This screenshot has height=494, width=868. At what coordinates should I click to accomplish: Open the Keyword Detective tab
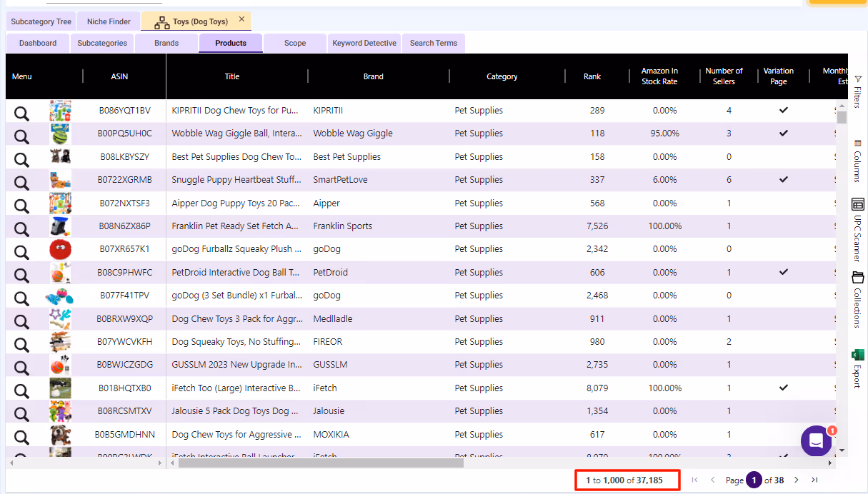click(364, 43)
